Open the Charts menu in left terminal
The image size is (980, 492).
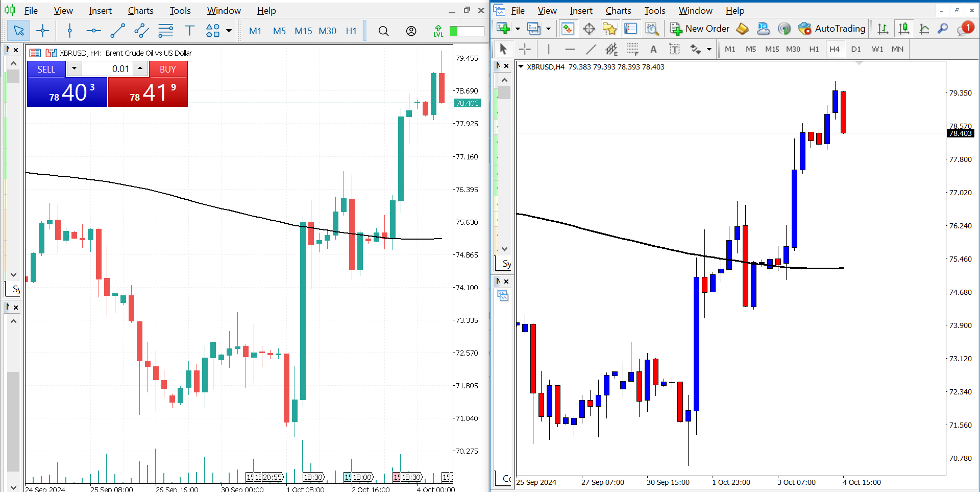[x=140, y=11]
